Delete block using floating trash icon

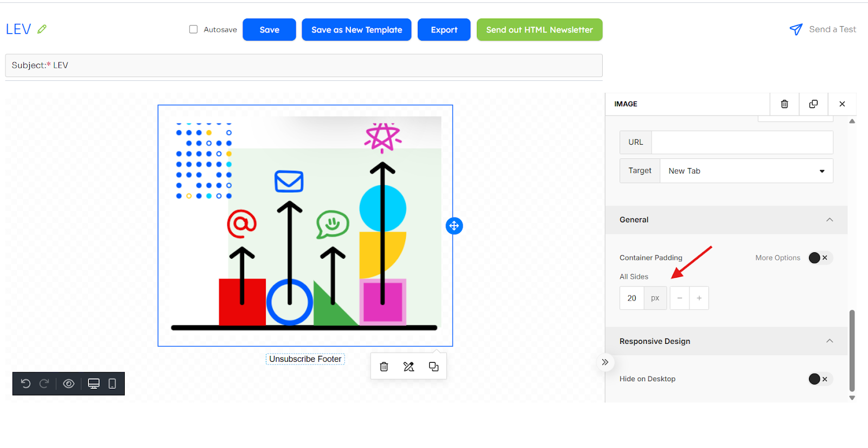coord(384,367)
